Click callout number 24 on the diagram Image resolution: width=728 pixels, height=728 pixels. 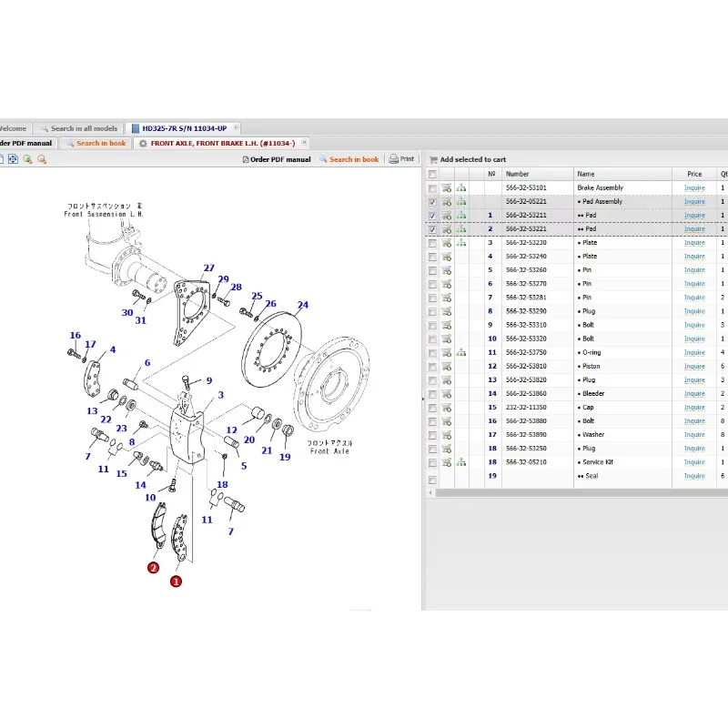pos(303,305)
